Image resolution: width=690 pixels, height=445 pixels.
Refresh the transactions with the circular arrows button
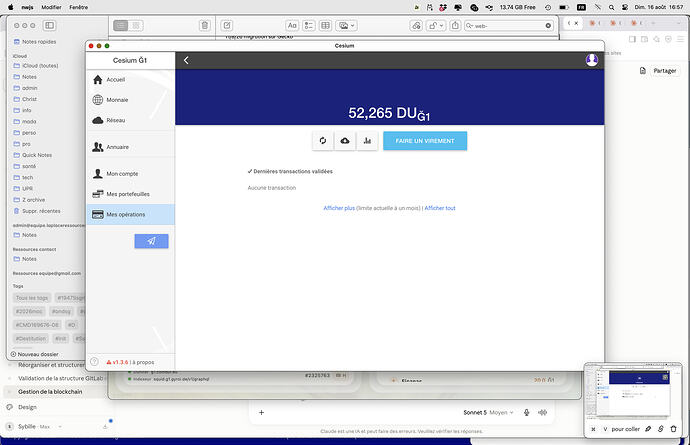click(323, 141)
